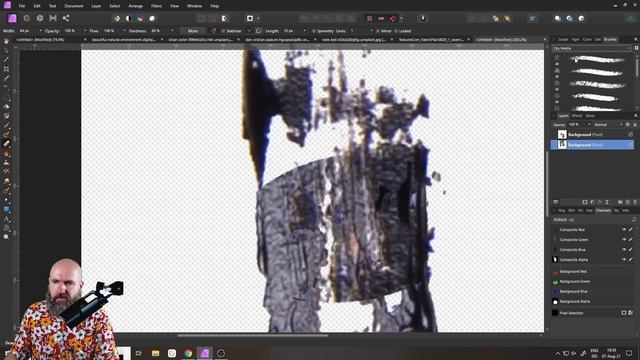Switch to the Channels panel tab
The image size is (640, 360).
pyautogui.click(x=603, y=211)
